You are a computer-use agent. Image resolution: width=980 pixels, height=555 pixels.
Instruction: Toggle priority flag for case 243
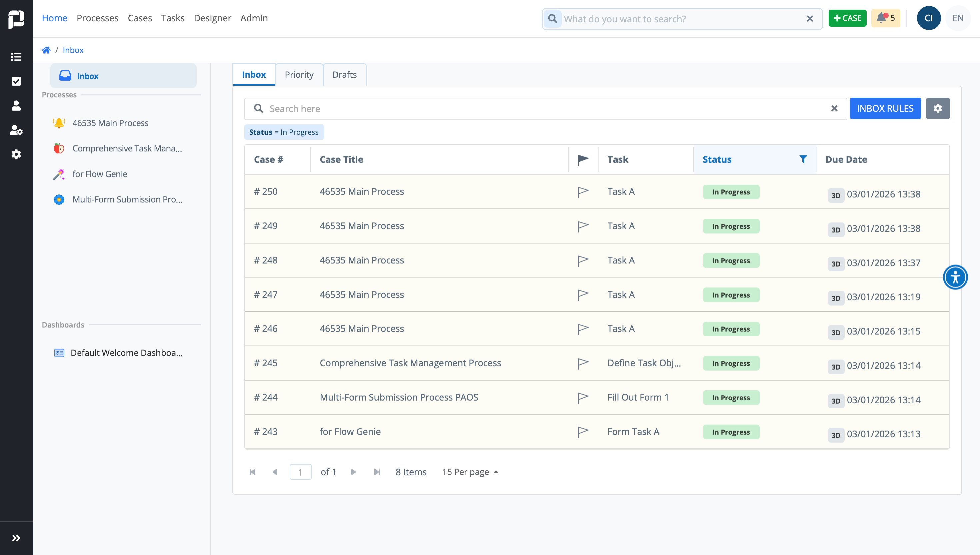(582, 432)
